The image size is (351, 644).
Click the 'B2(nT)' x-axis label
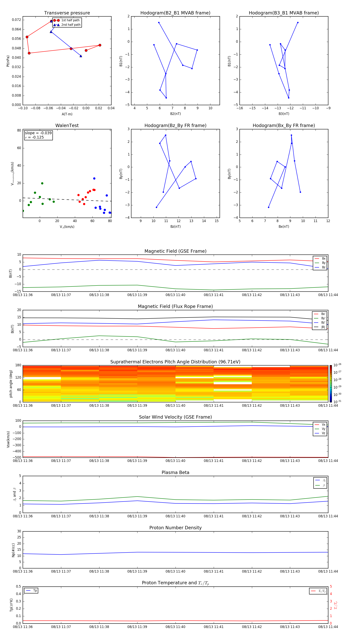coord(175,114)
